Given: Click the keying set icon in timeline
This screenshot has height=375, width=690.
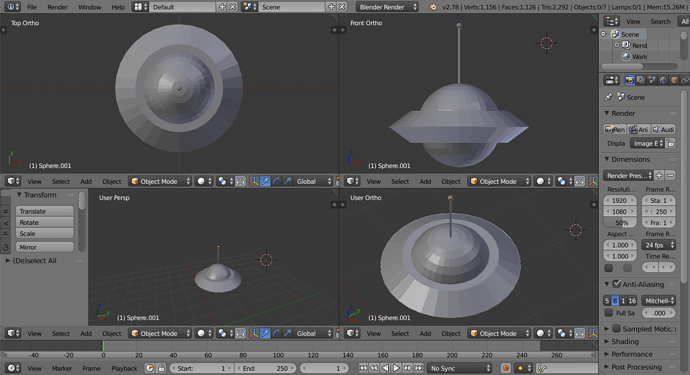Looking at the screenshot, I should coord(543,368).
